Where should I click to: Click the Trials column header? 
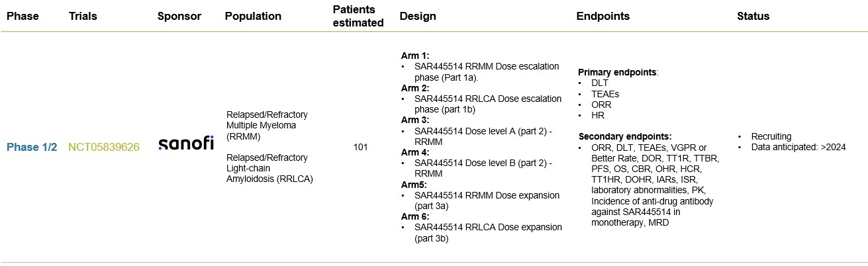point(83,16)
